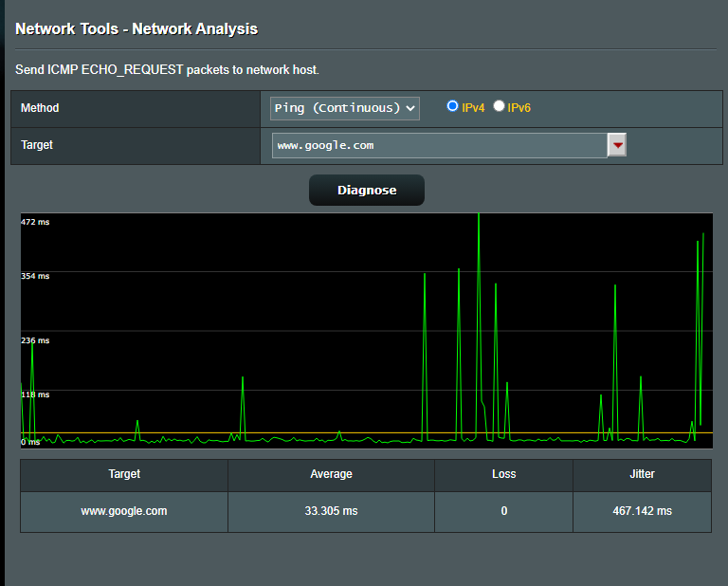Click the 33.305 ms average value
The image size is (728, 586).
pyautogui.click(x=331, y=511)
